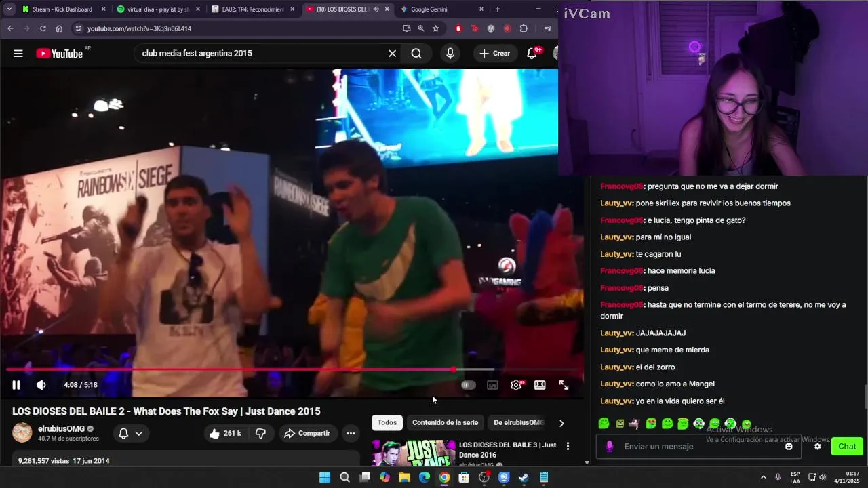Go to YouTube home logo
The width and height of the screenshot is (868, 488).
[x=60, y=54]
